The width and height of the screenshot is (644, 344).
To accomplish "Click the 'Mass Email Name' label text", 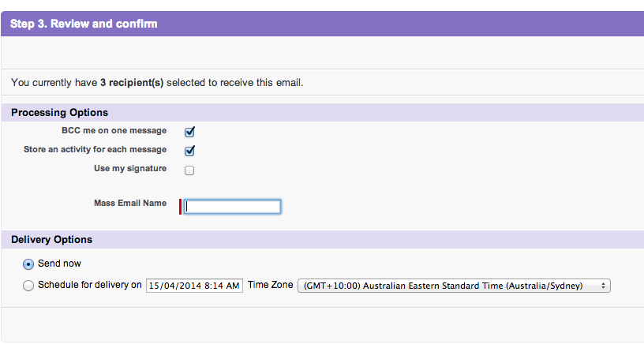I will pyautogui.click(x=130, y=204).
